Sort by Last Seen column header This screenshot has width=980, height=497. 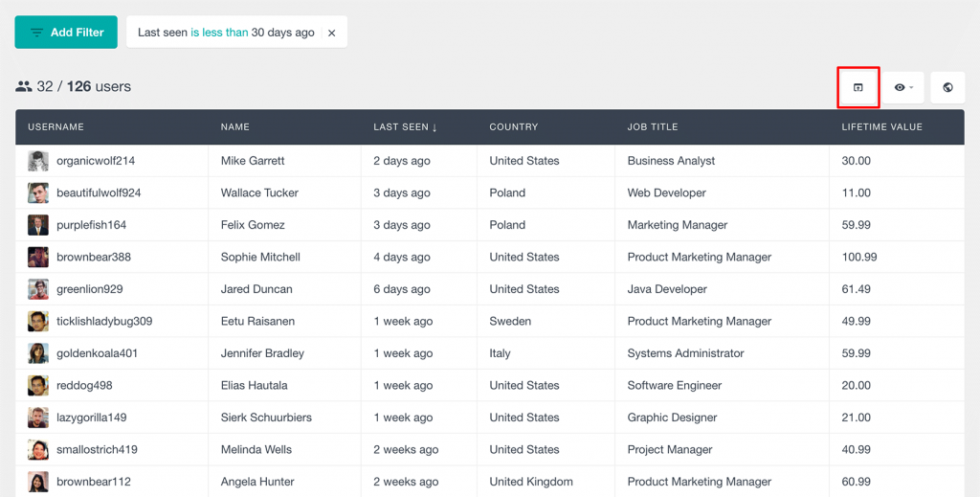pyautogui.click(x=405, y=127)
